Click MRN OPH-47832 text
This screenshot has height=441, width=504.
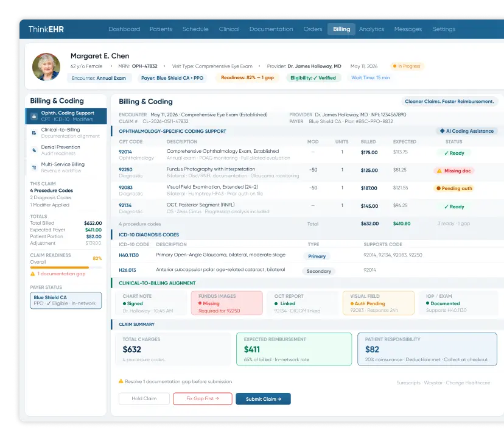point(138,66)
